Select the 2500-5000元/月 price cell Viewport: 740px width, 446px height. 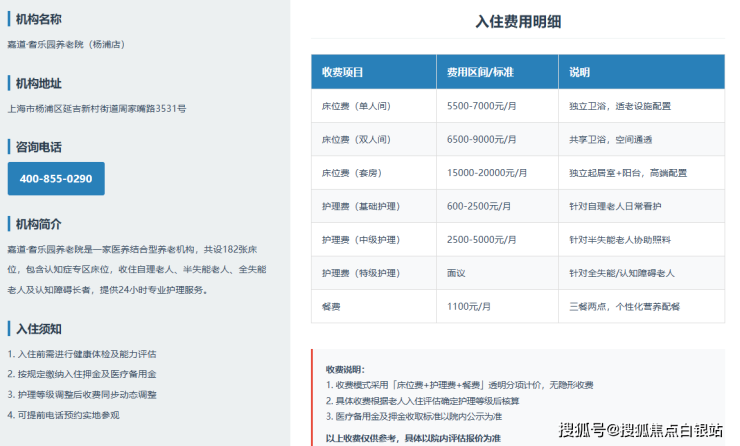(x=497, y=240)
